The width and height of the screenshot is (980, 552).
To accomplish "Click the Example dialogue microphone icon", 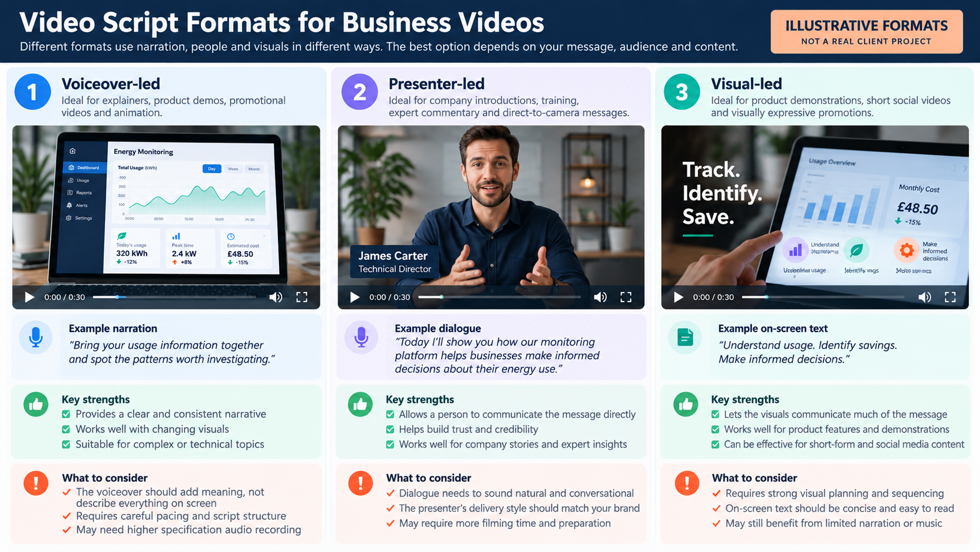I will [361, 337].
